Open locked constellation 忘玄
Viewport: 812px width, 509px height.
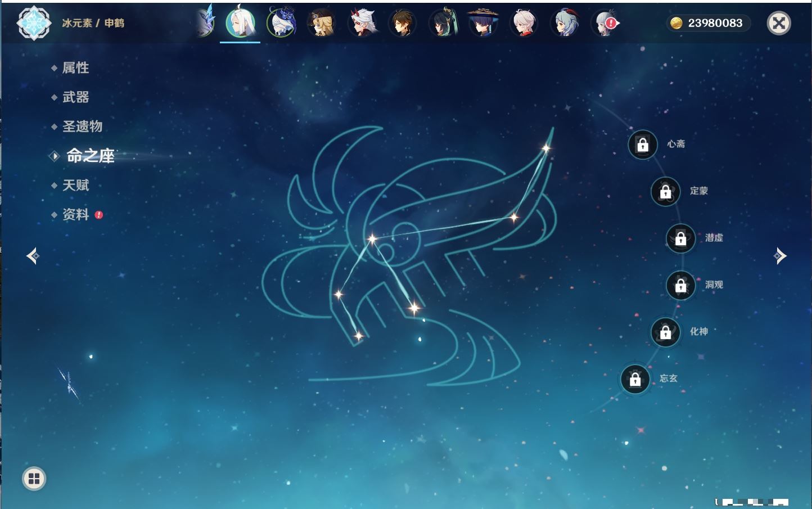pos(635,380)
